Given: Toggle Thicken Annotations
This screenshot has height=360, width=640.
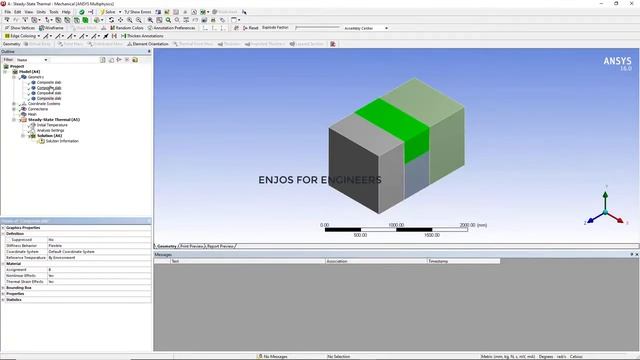Looking at the screenshot, I should click(142, 36).
